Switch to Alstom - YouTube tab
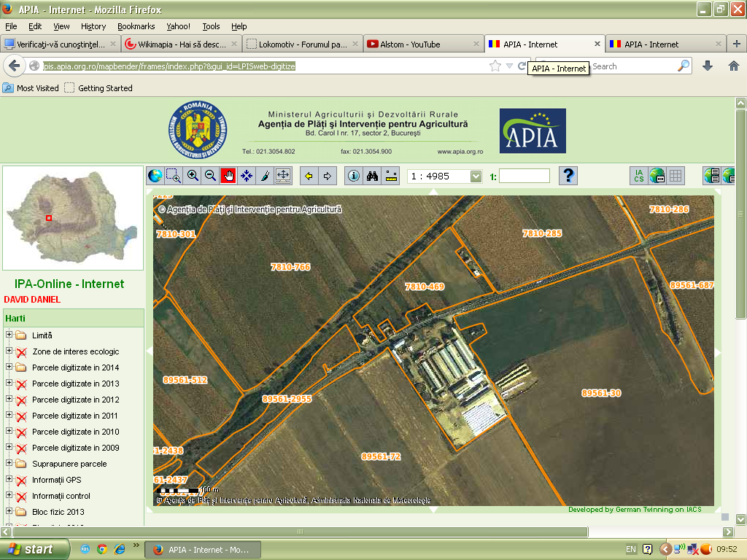This screenshot has width=747, height=560. pyautogui.click(x=423, y=44)
